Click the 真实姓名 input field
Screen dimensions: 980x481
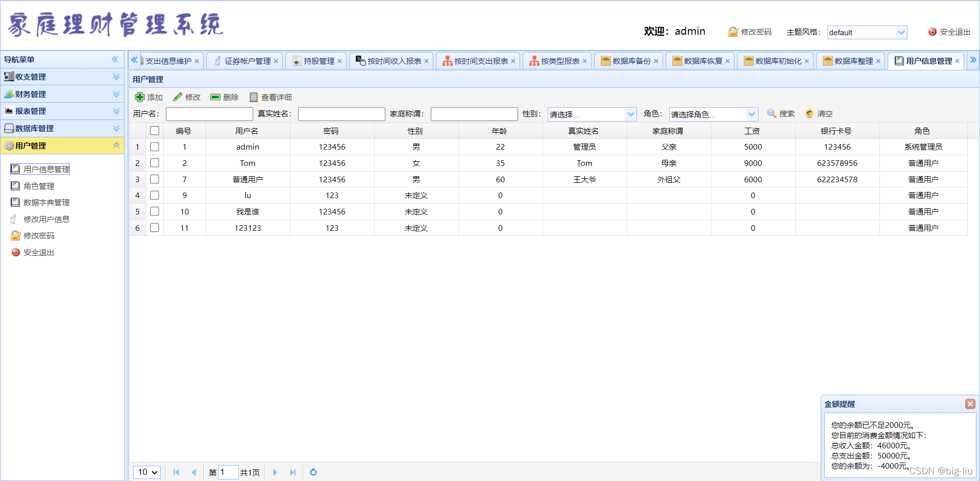(341, 114)
